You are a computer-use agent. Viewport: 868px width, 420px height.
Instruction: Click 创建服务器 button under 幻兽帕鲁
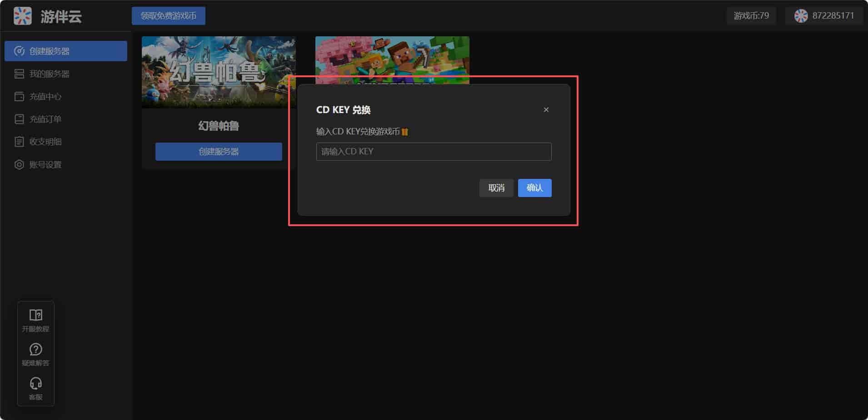219,152
